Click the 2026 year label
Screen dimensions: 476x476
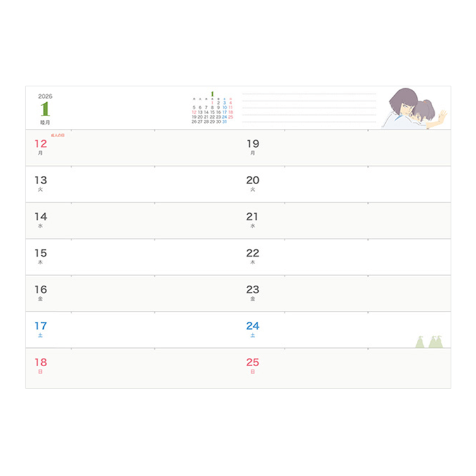(x=45, y=96)
